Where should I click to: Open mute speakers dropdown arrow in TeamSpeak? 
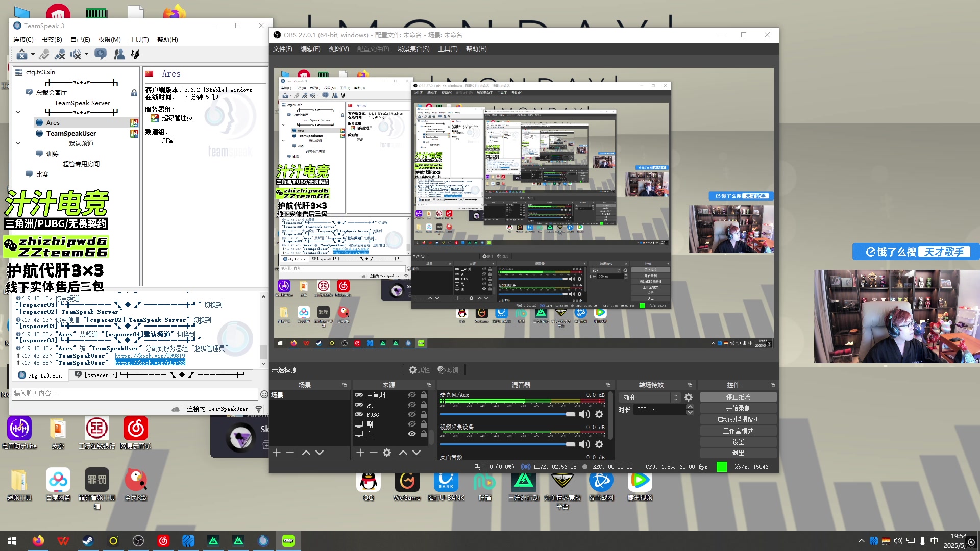(86, 54)
